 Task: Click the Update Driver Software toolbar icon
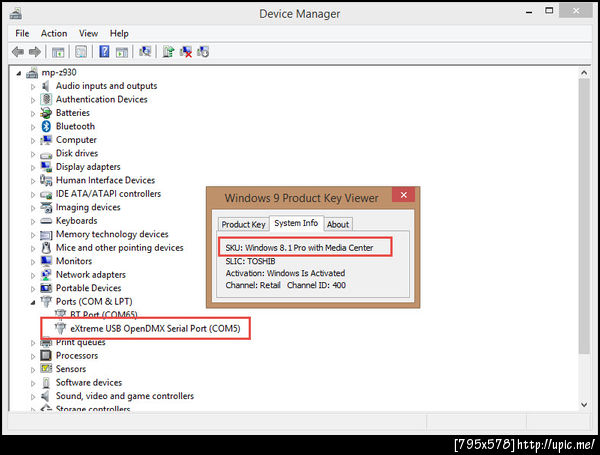point(168,52)
